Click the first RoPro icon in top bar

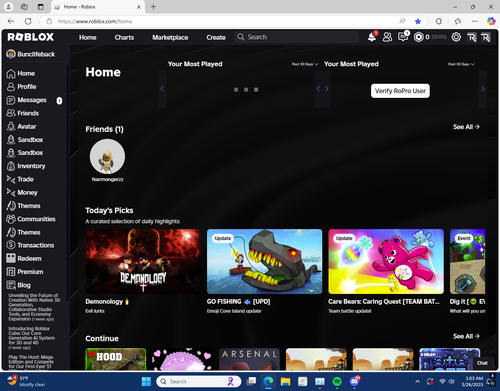tap(471, 37)
